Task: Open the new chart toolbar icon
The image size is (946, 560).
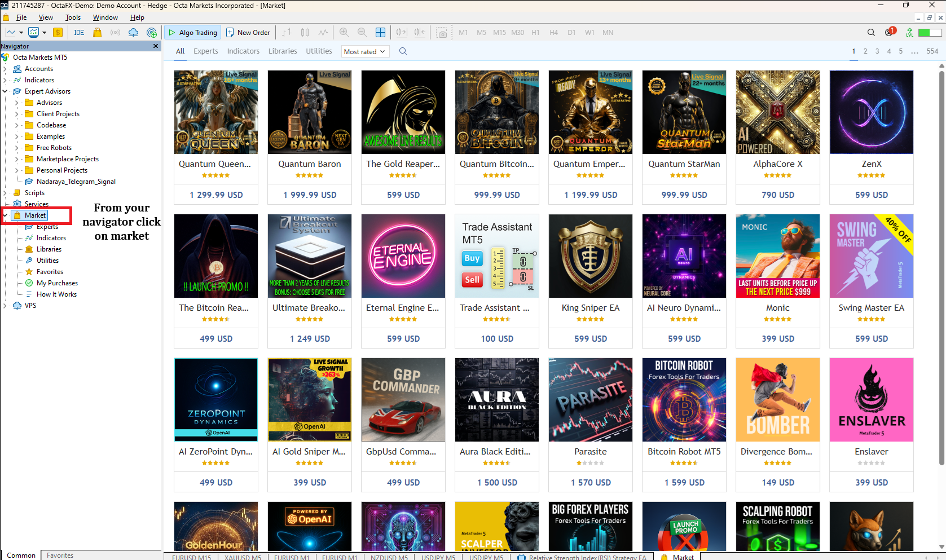Action: point(11,32)
